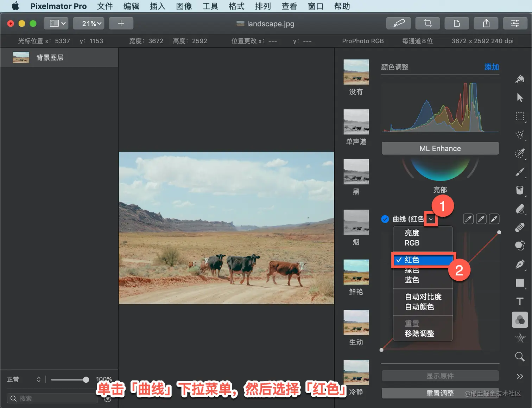Image resolution: width=532 pixels, height=408 pixels.
Task: Select the Effects sparkle tool
Action: 520,338
